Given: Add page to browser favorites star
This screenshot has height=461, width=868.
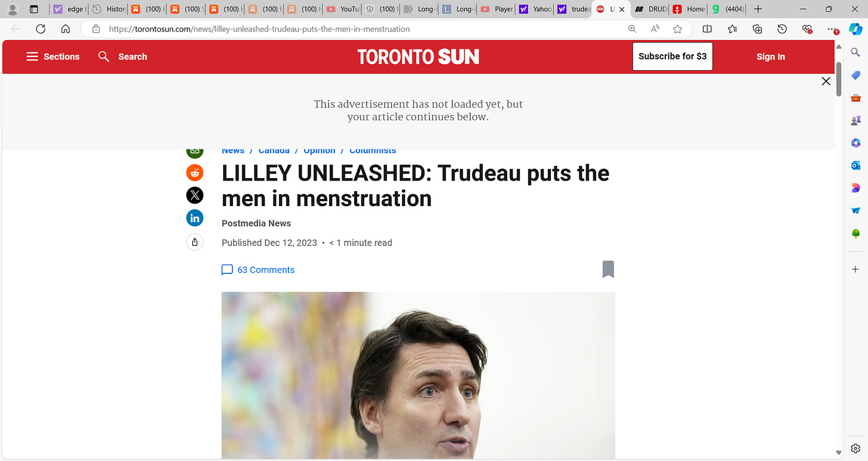Looking at the screenshot, I should coord(677,29).
